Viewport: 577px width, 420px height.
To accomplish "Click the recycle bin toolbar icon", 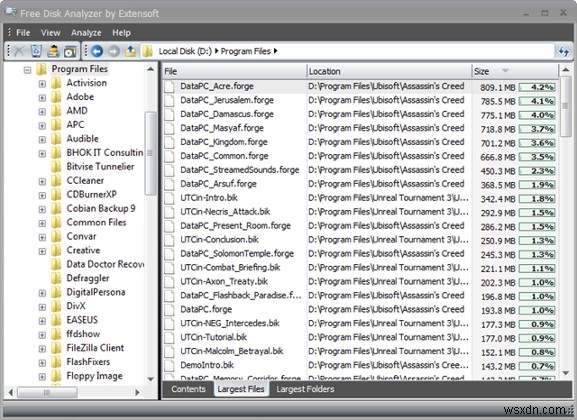I will point(36,51).
